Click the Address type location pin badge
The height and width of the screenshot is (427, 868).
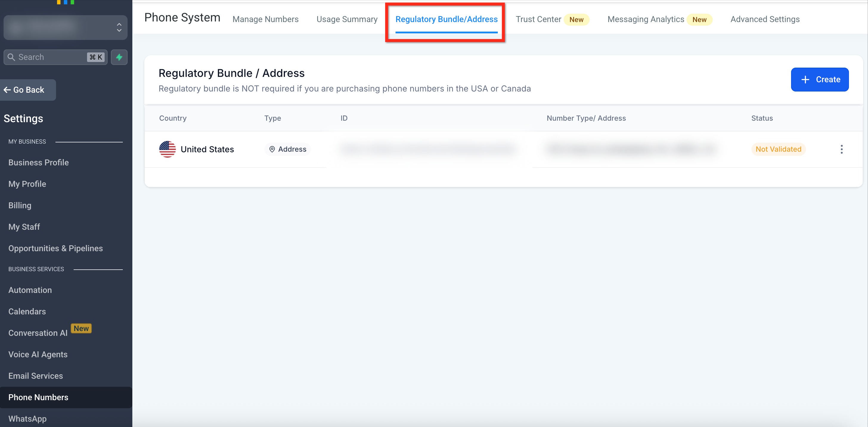pyautogui.click(x=287, y=149)
